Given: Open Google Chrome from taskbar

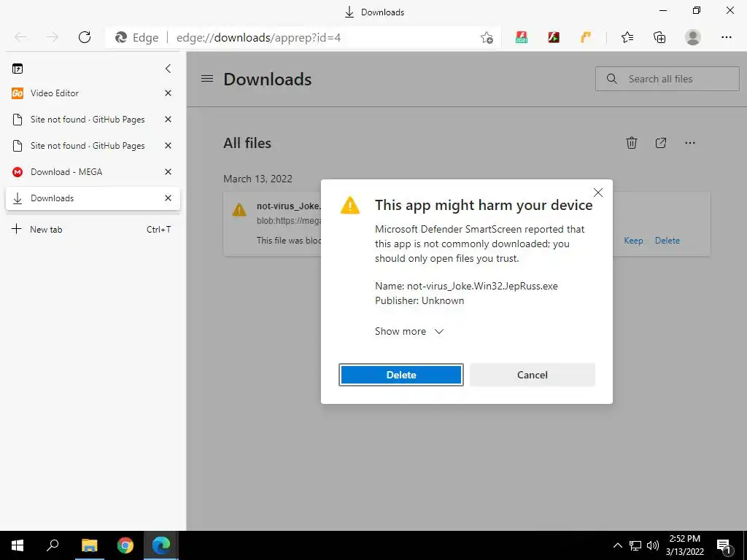Looking at the screenshot, I should click(x=125, y=545).
